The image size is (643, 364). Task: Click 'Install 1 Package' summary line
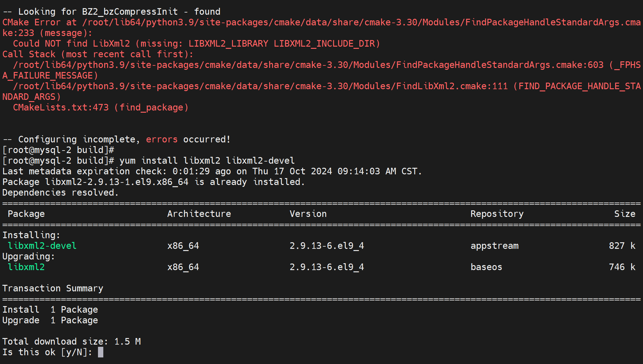[x=50, y=310]
